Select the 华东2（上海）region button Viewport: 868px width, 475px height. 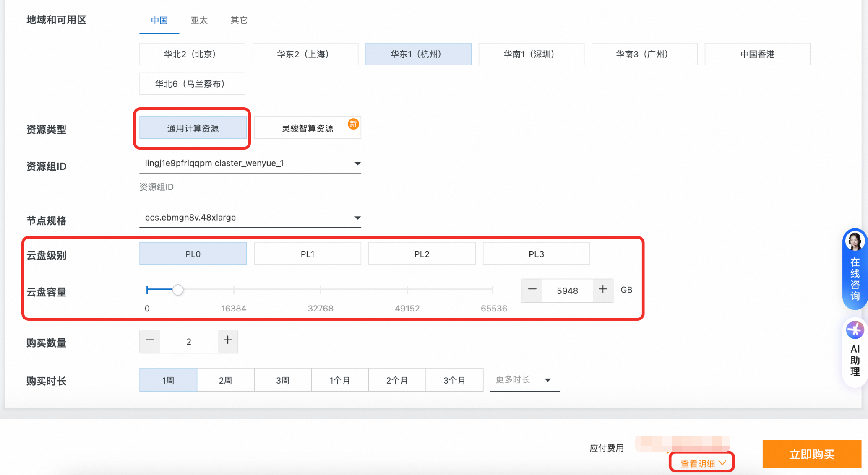click(305, 55)
